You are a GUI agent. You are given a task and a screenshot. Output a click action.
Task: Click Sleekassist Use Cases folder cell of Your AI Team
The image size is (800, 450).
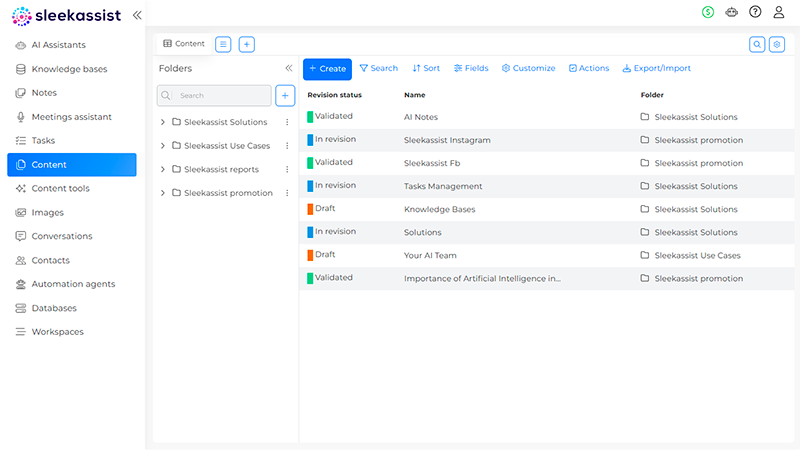pos(691,256)
